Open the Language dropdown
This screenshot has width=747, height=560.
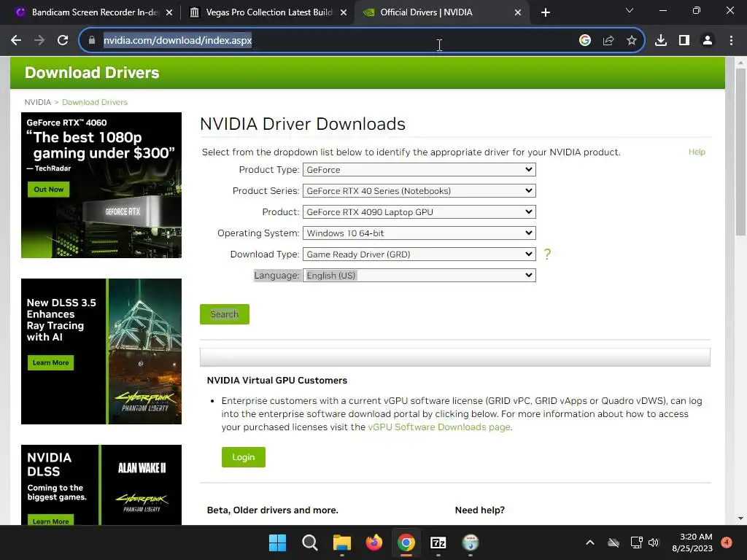tap(419, 275)
